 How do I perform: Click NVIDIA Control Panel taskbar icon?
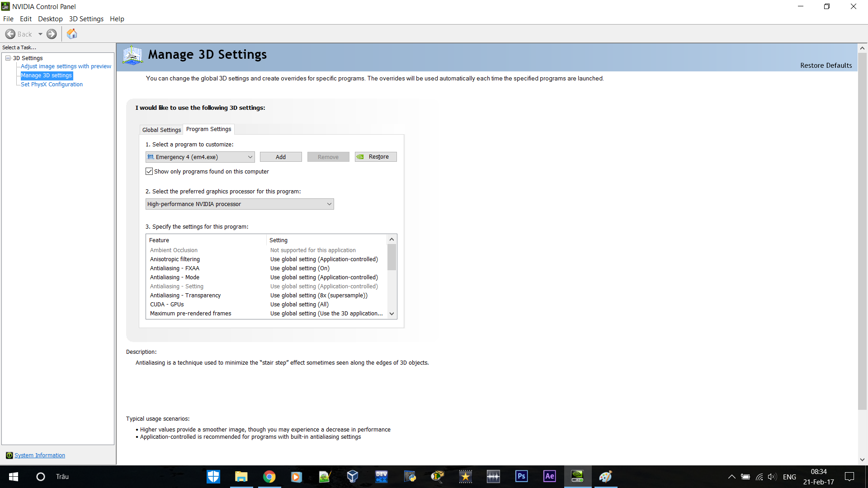[578, 477]
